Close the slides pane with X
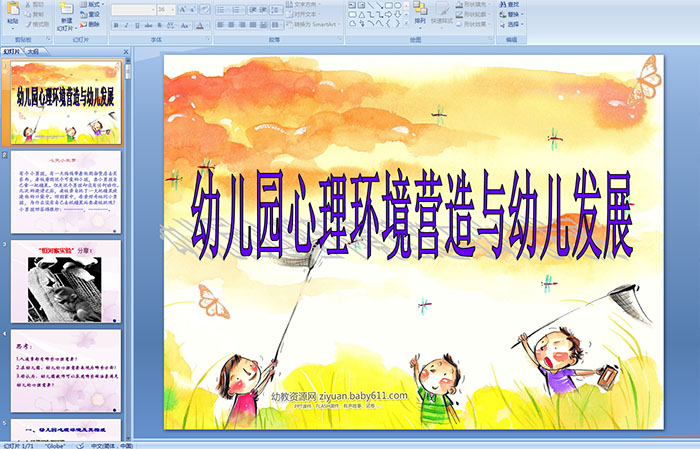The width and height of the screenshot is (700, 449). coord(126,52)
